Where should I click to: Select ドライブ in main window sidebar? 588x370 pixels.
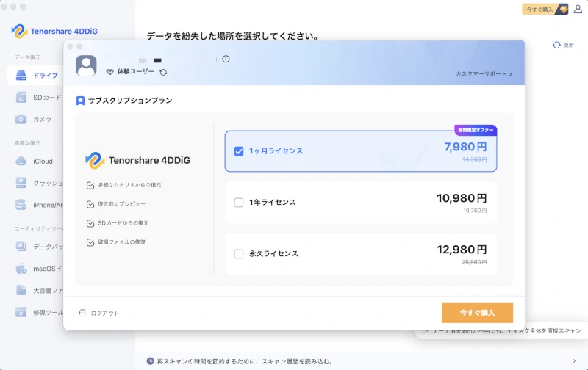click(35, 76)
